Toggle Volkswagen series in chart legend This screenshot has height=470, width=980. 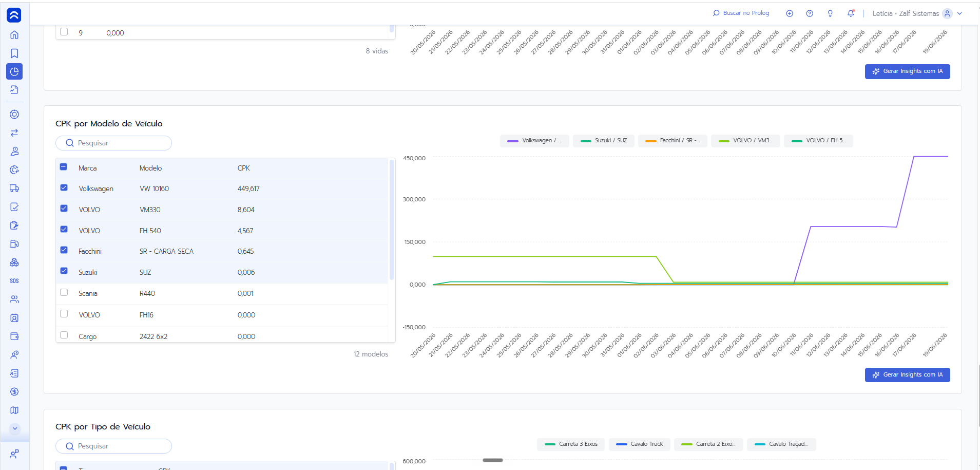click(534, 141)
